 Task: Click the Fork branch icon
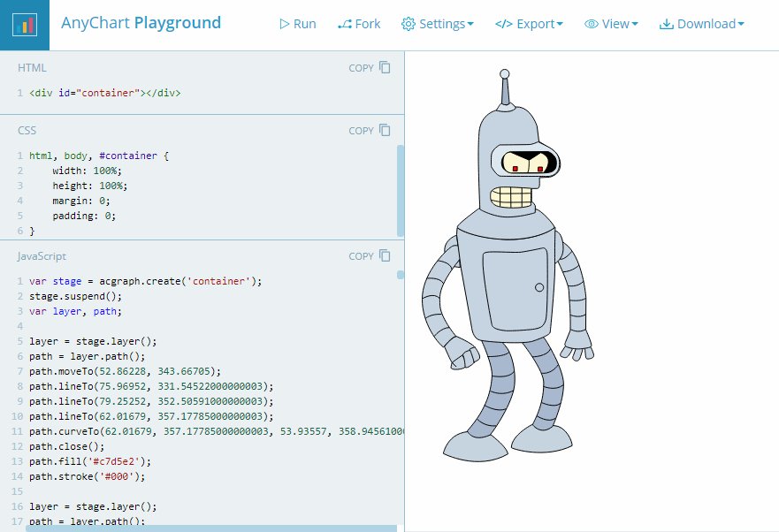[x=345, y=24]
